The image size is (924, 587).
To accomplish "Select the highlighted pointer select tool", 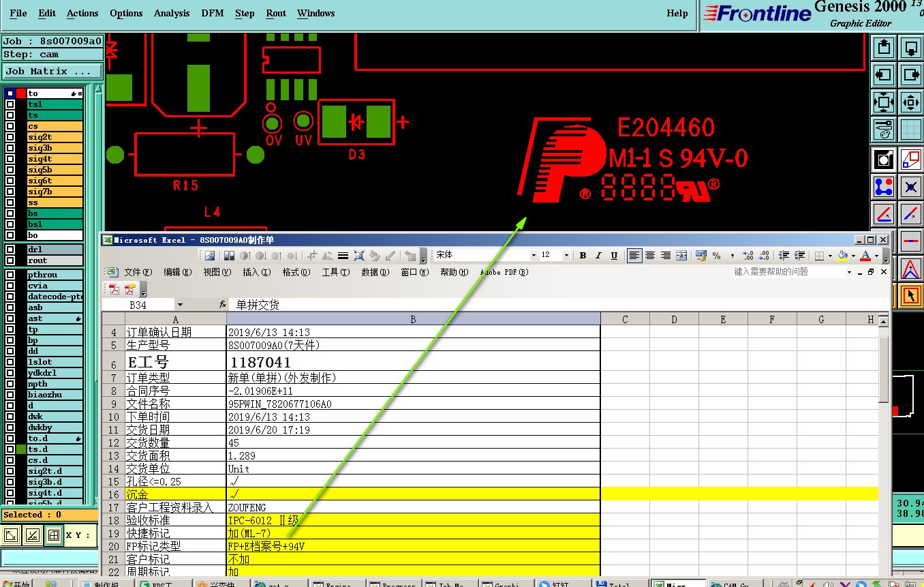I will click(911, 296).
